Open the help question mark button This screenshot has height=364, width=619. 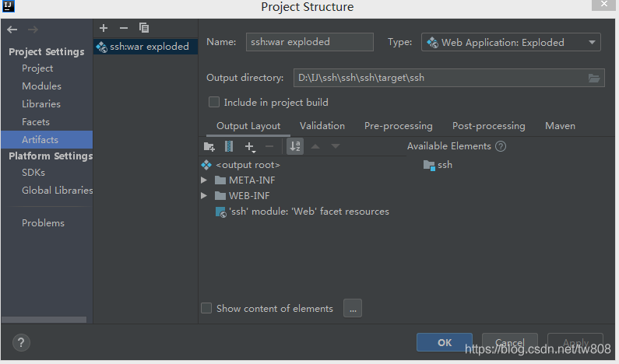coord(21,343)
